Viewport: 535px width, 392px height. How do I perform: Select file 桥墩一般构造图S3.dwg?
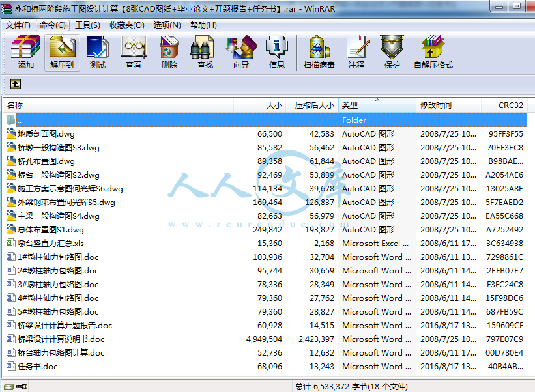pos(59,148)
